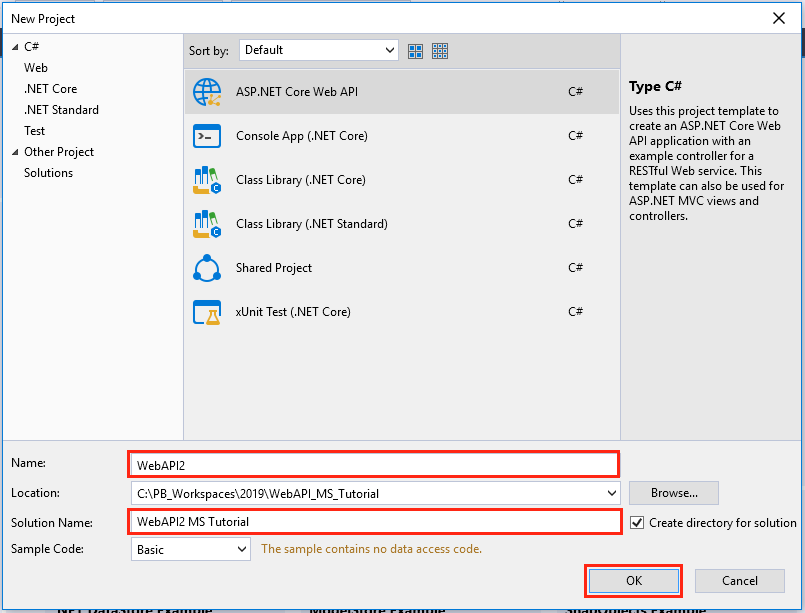Expand the Location path dropdown
805x613 pixels.
pos(611,493)
